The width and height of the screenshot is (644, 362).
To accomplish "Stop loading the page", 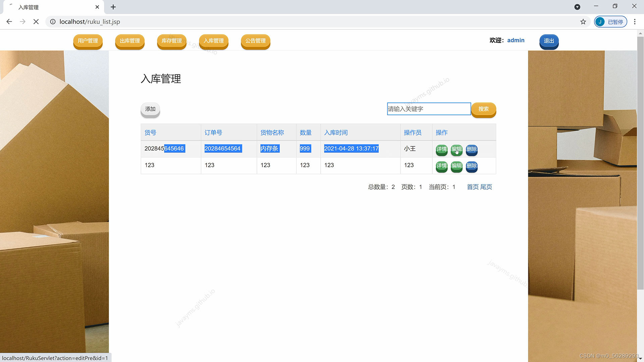I will (36, 22).
